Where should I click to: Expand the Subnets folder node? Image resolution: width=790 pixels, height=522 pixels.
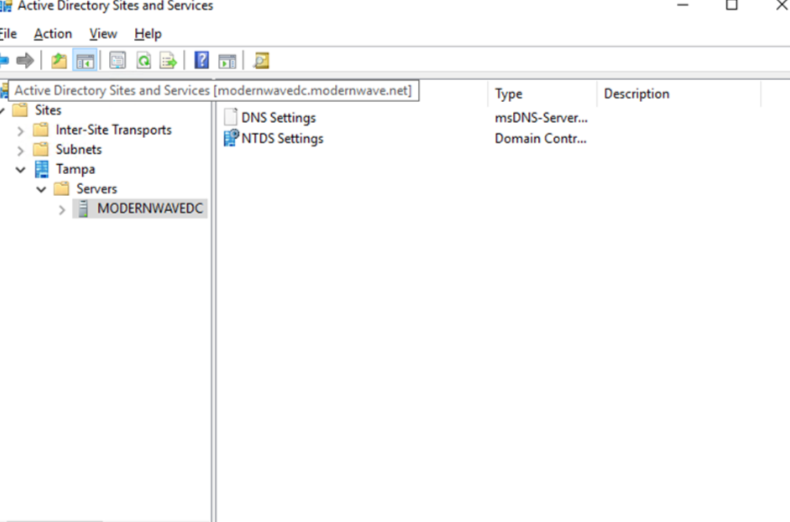(21, 150)
